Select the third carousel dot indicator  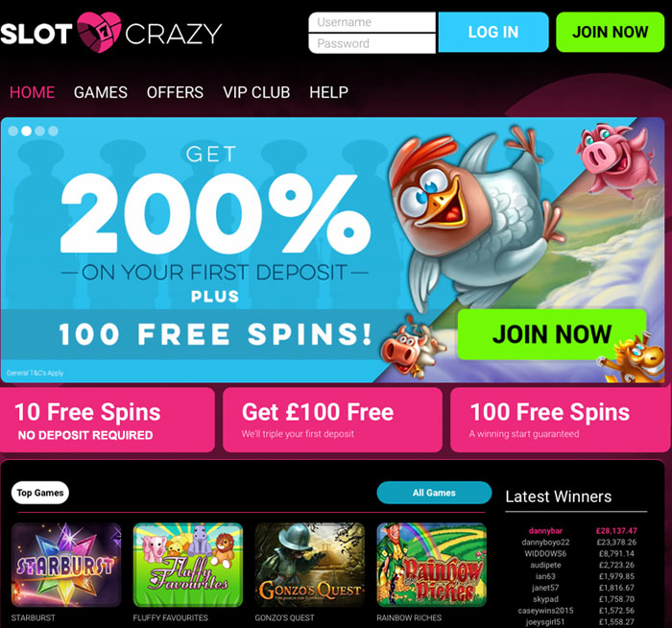point(40,132)
